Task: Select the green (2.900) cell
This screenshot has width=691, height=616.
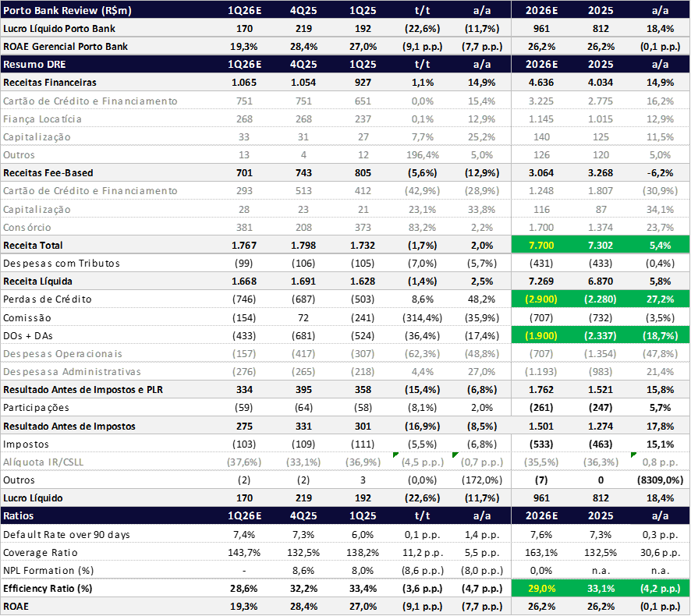Action: [540, 299]
